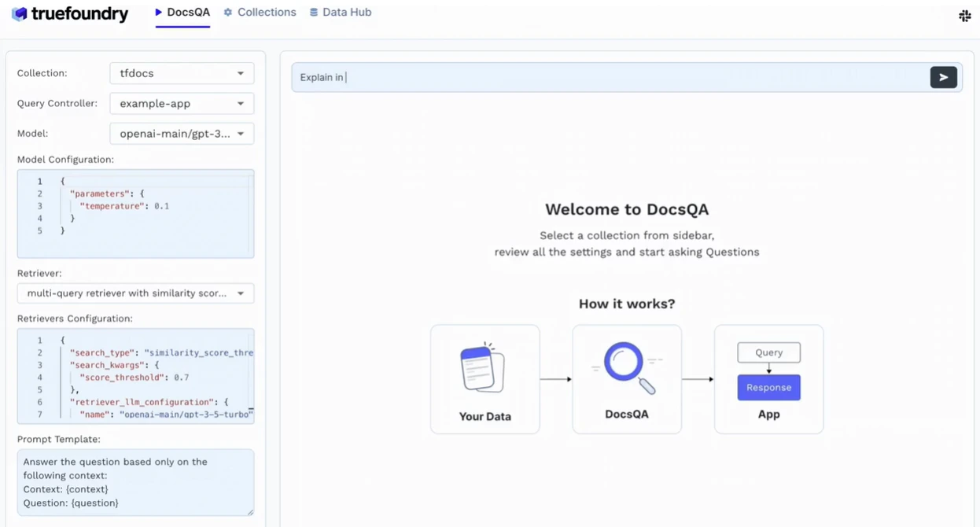The image size is (980, 527).
Task: Click the "retriever_llm_configuration" line
Action: coord(149,402)
